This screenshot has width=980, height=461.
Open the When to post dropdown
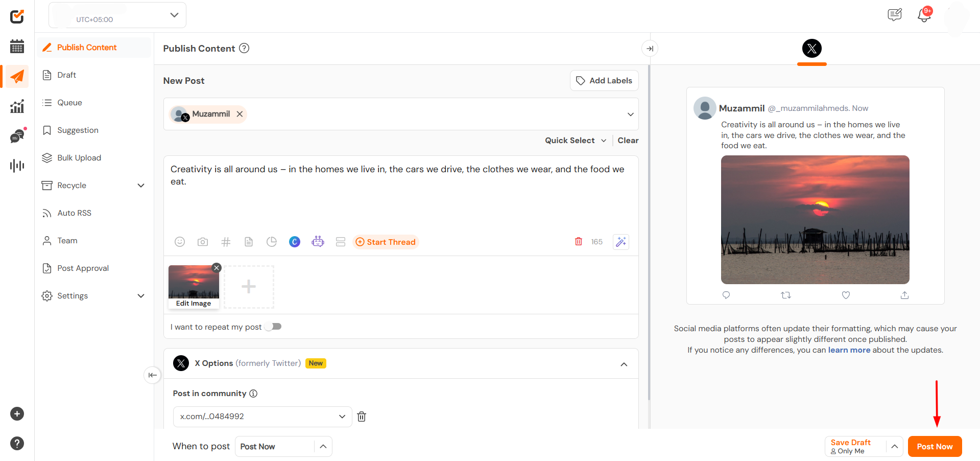coord(283,447)
